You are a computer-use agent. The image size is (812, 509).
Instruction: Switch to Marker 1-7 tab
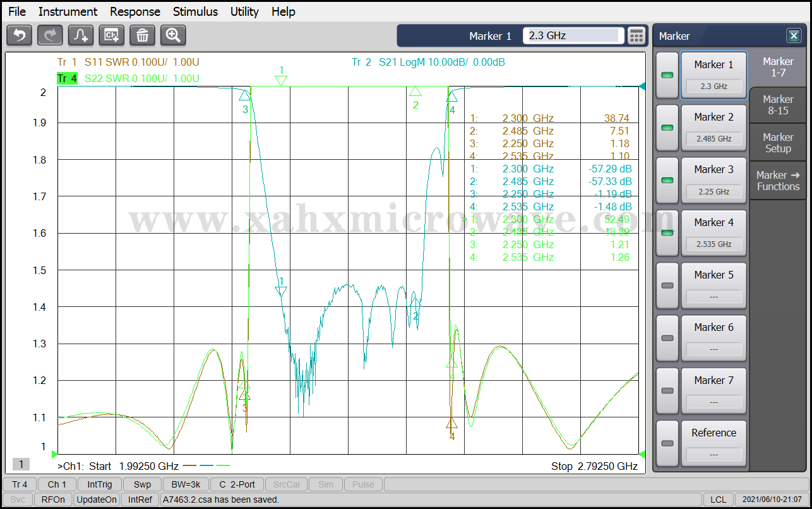(778, 67)
